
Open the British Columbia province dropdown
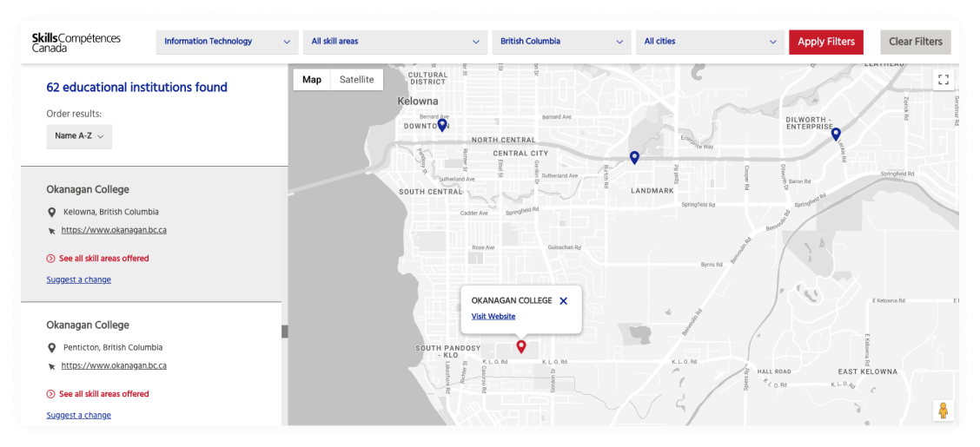(561, 42)
